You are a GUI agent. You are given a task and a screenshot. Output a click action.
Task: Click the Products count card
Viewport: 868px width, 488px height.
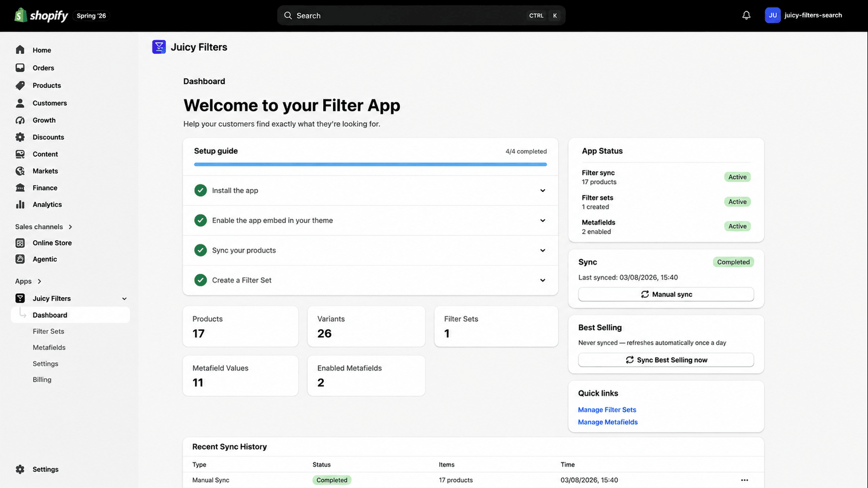(240, 326)
